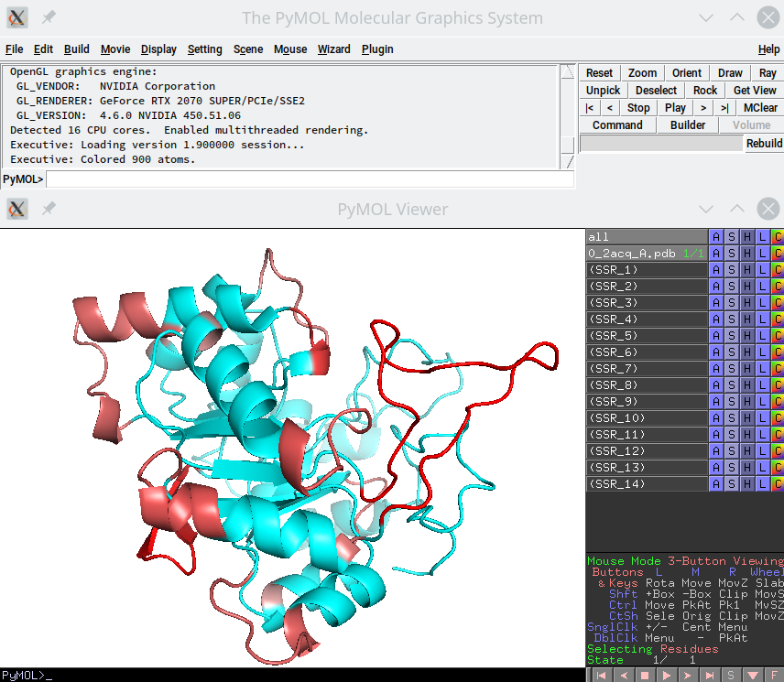The height and width of the screenshot is (682, 784).
Task: Open the H hide menu for all
Action: pyautogui.click(x=747, y=237)
